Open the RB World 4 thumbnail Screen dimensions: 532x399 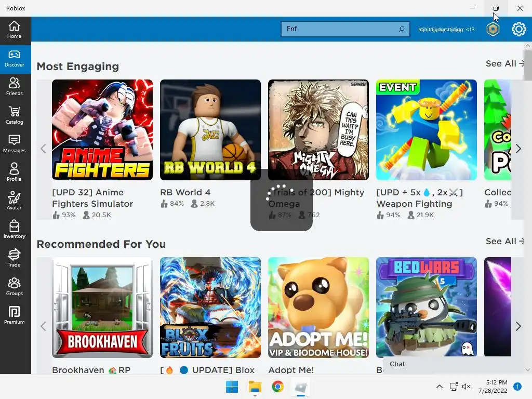pyautogui.click(x=210, y=130)
